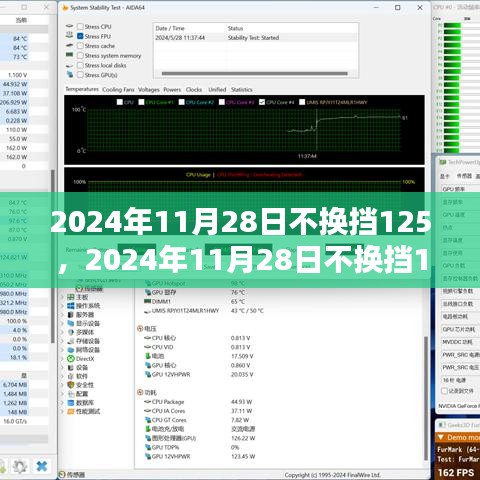The width and height of the screenshot is (480, 480).
Task: Click the GPU TDP% row icon
Action: click(x=148, y=447)
